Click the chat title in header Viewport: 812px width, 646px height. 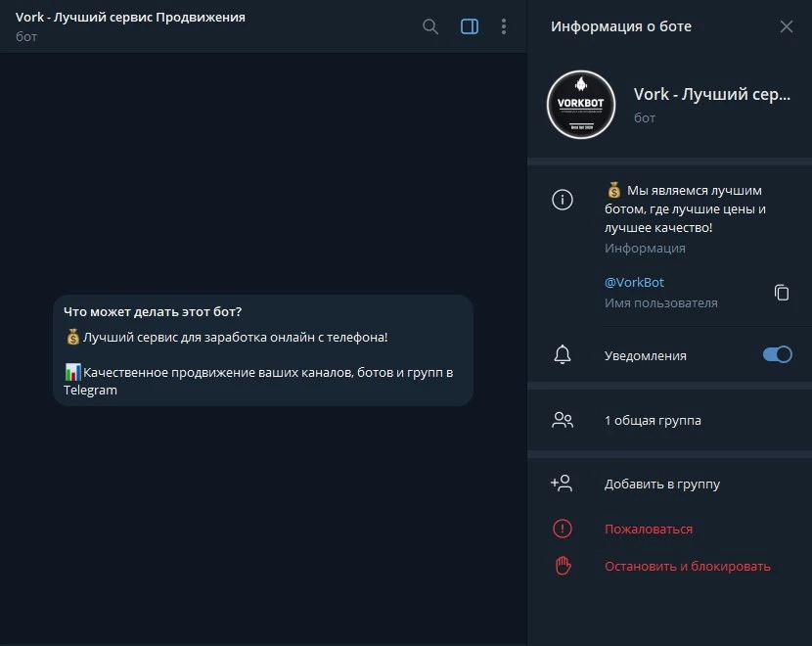coord(130,18)
